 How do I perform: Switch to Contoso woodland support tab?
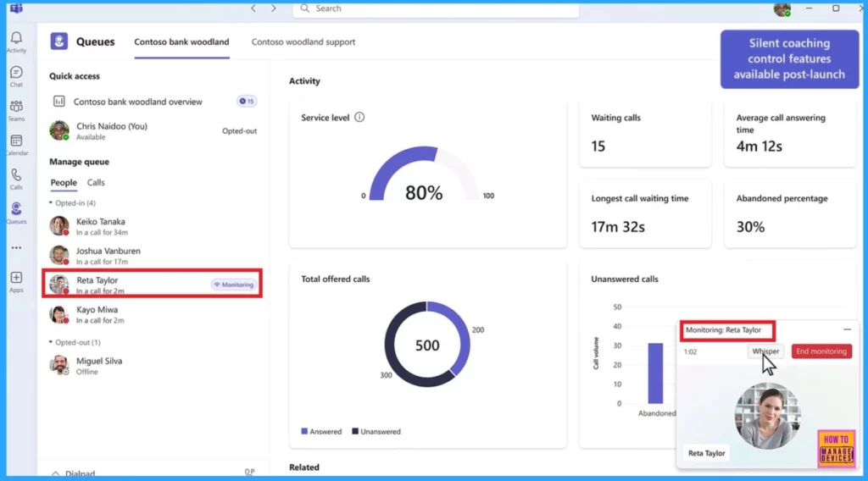tap(303, 42)
